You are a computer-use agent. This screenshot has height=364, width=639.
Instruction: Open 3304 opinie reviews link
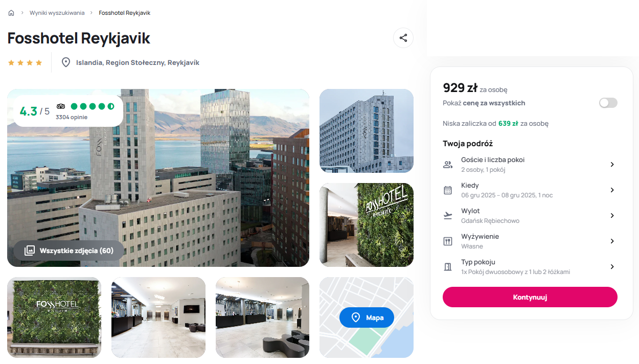(72, 117)
